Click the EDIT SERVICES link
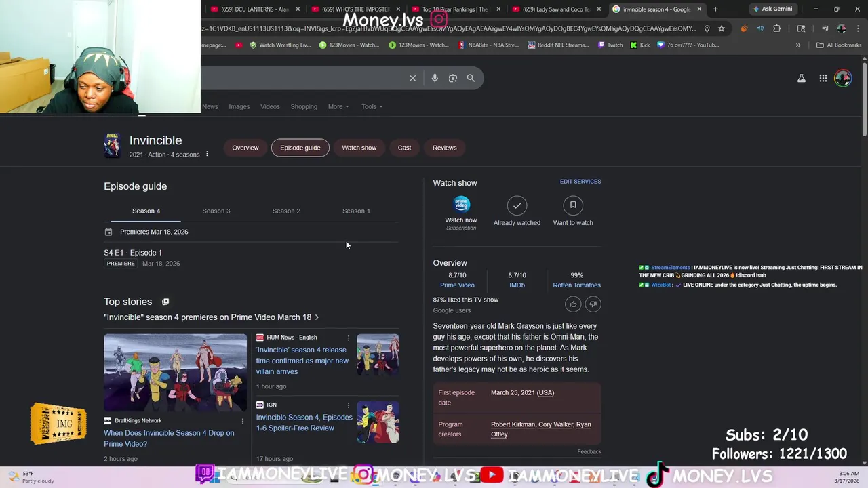The height and width of the screenshot is (488, 868). [580, 182]
